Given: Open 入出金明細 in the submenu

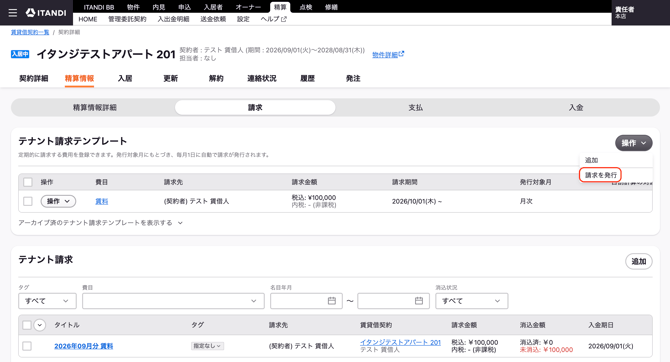Looking at the screenshot, I should click(173, 19).
